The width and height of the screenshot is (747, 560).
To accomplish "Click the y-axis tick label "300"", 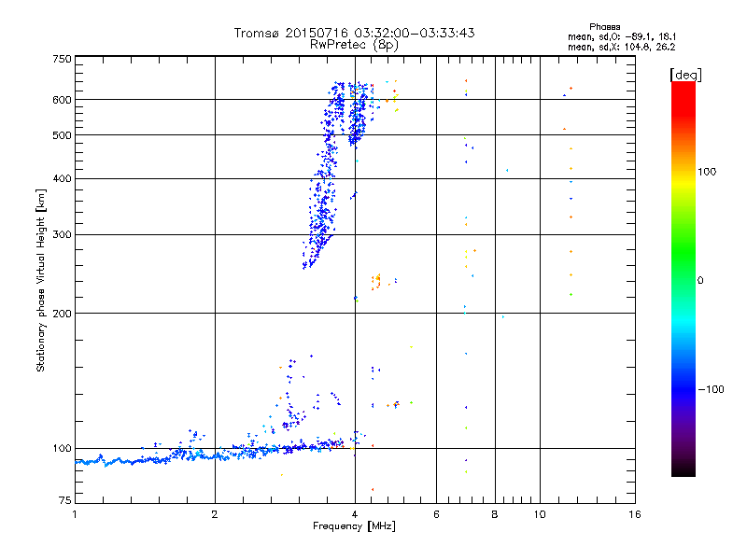I will (62, 234).
